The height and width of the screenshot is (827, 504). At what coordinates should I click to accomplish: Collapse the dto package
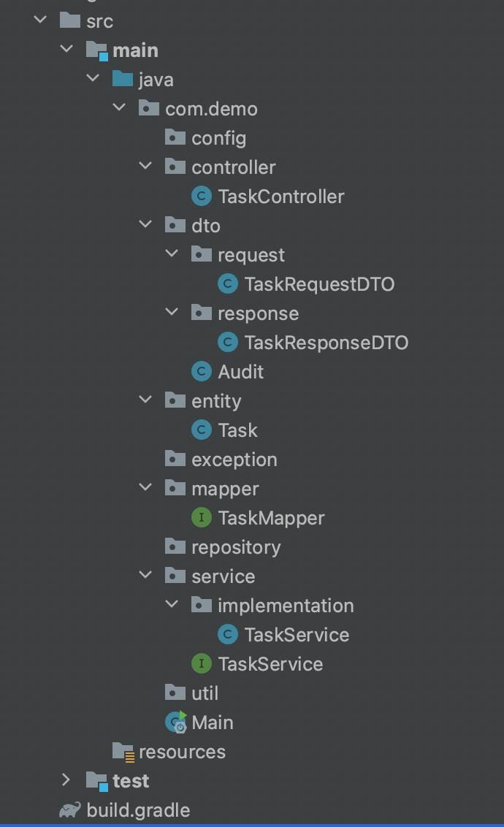click(x=145, y=224)
